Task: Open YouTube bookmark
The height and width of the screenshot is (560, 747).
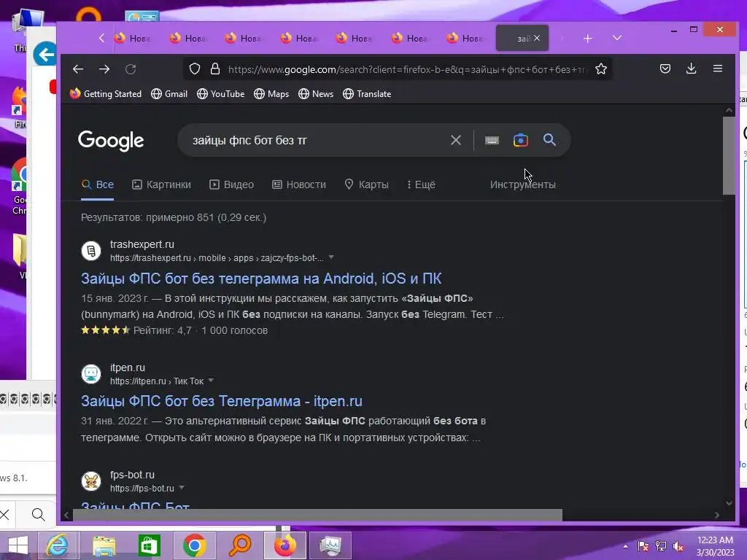Action: point(220,94)
